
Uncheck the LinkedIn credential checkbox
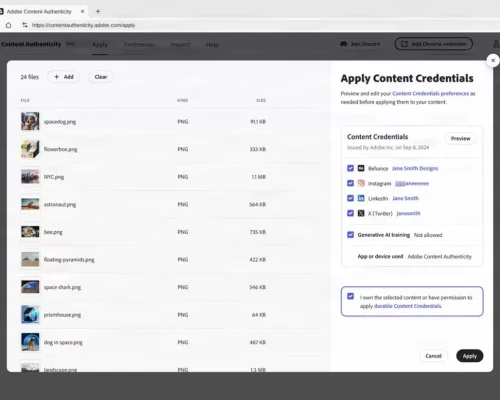[x=350, y=198]
